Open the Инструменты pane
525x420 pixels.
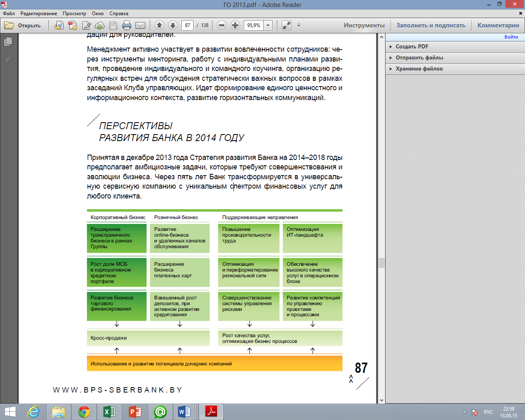pos(364,25)
